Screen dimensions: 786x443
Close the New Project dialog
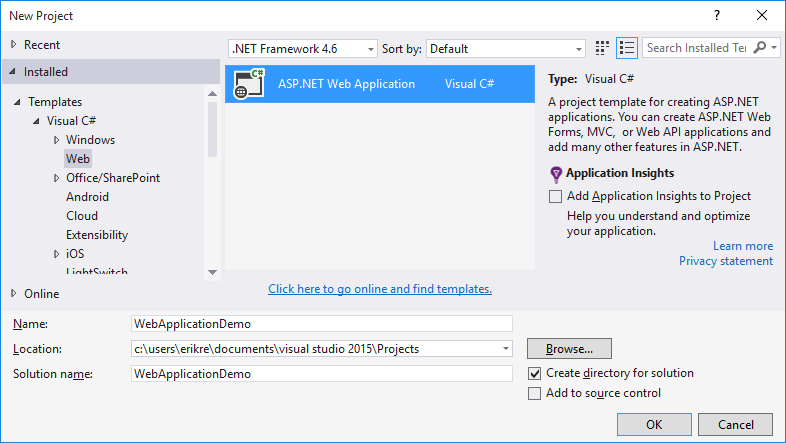[763, 16]
